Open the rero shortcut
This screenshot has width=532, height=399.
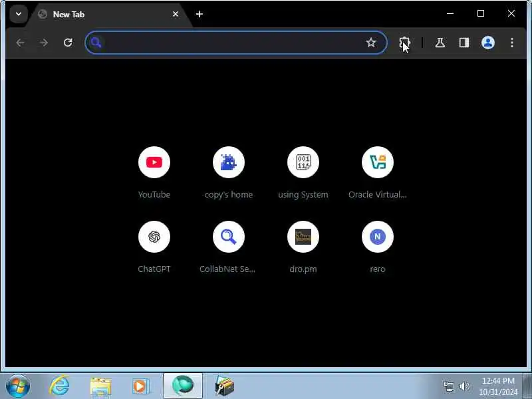pyautogui.click(x=377, y=247)
